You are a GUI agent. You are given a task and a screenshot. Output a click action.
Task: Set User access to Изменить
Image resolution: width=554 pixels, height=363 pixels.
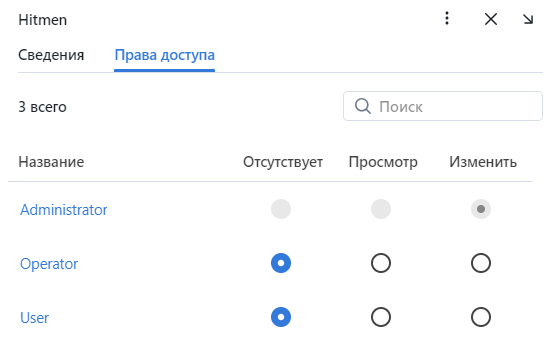481,317
